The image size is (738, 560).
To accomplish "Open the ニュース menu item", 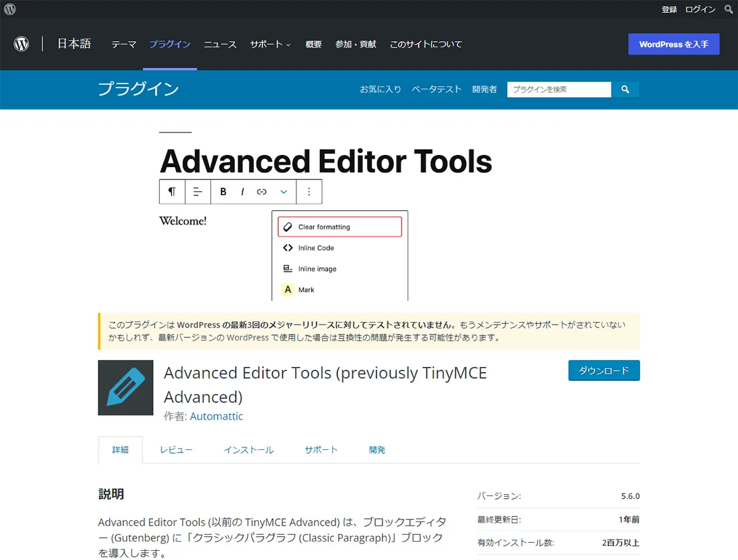I will pos(220,44).
